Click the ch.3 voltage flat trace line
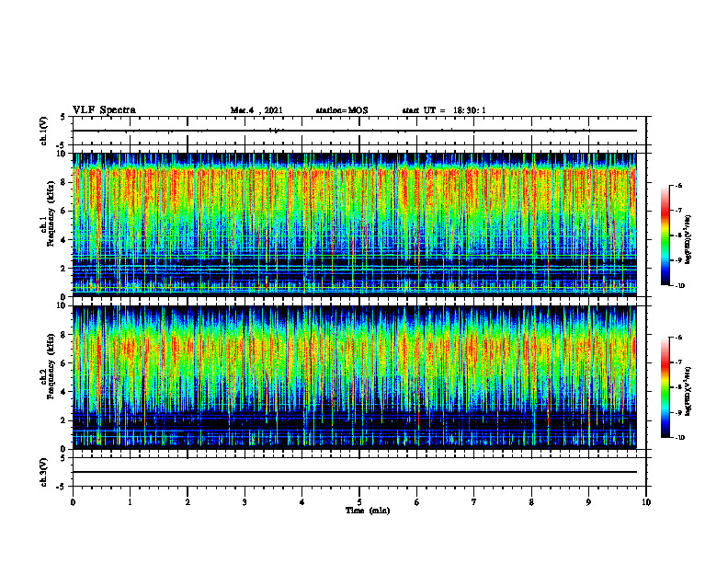 pyautogui.click(x=355, y=472)
